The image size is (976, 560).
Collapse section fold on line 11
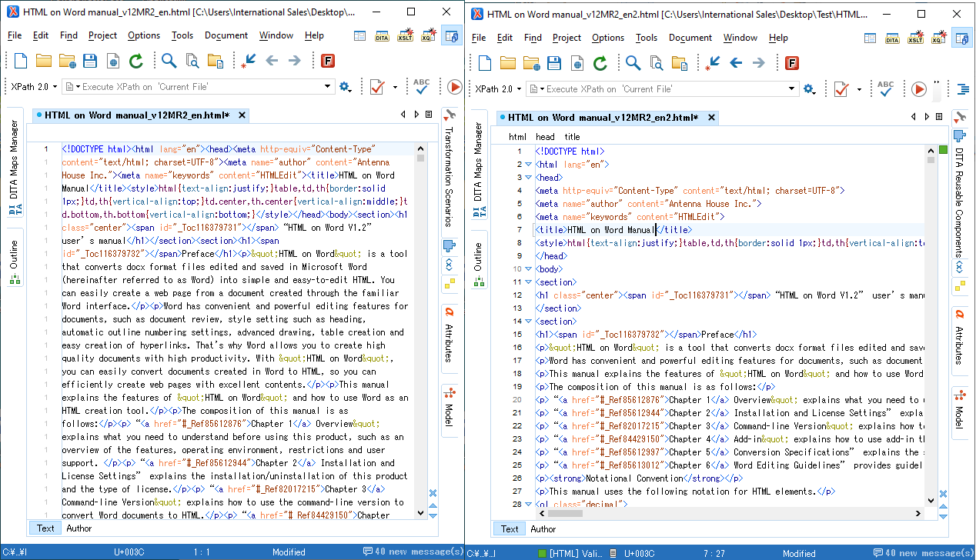[x=528, y=282]
